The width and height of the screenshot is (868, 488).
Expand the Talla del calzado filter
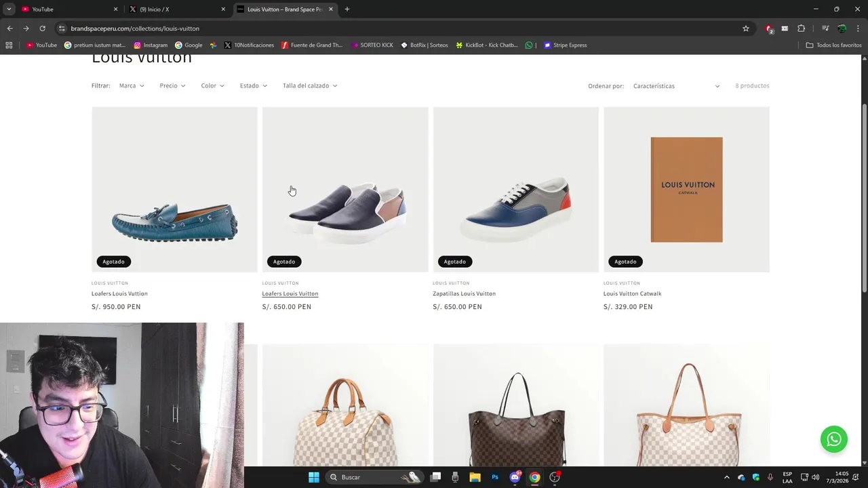coord(310,86)
